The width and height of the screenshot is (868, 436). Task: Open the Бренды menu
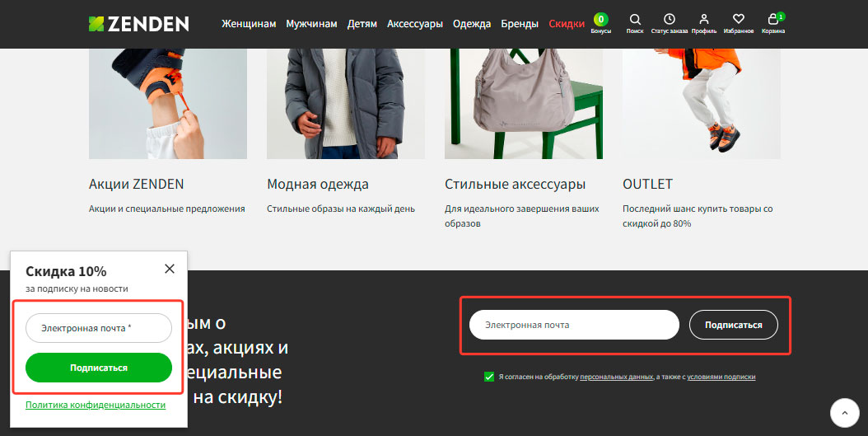[x=520, y=24]
